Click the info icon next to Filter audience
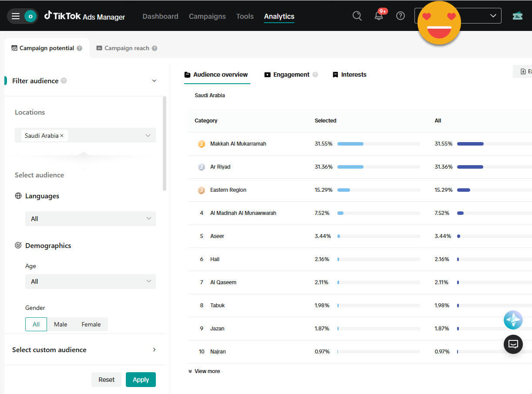The image size is (532, 394). point(64,81)
